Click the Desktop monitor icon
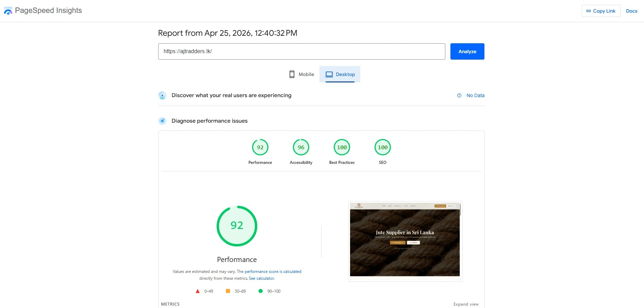Screen dimensions: 644x308 pos(329,74)
